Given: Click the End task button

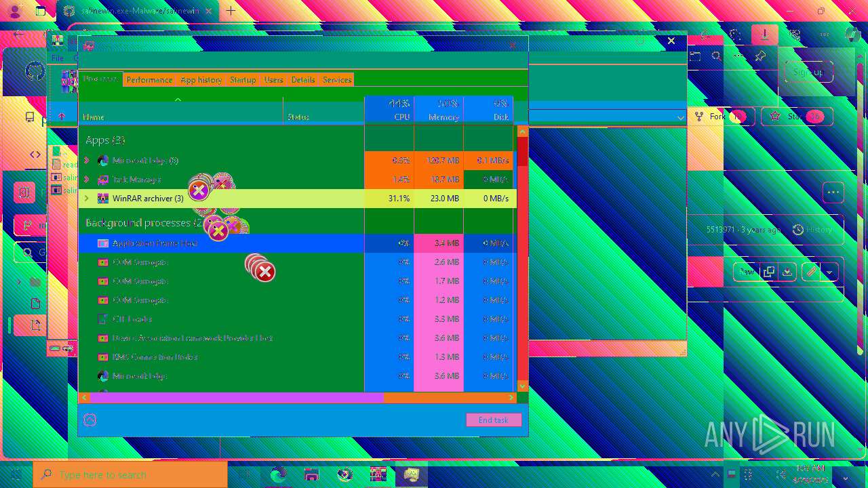Looking at the screenshot, I should 494,420.
